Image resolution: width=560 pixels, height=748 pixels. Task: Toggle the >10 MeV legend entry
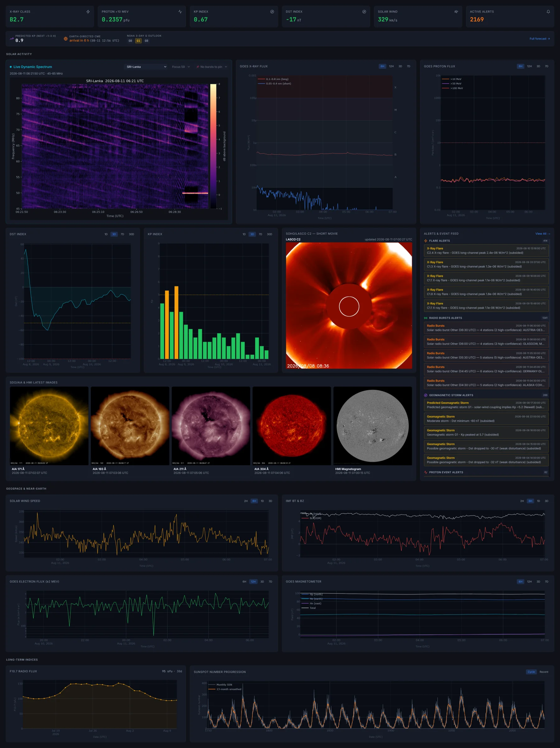[x=452, y=79]
